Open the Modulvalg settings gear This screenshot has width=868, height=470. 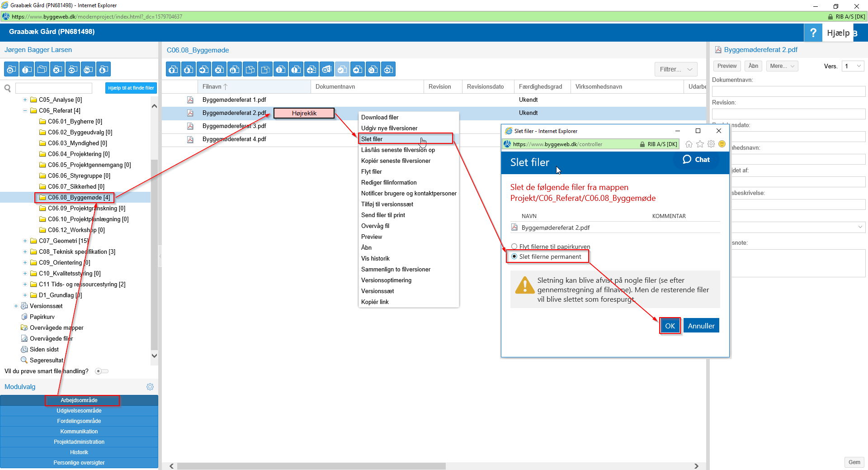click(150, 387)
